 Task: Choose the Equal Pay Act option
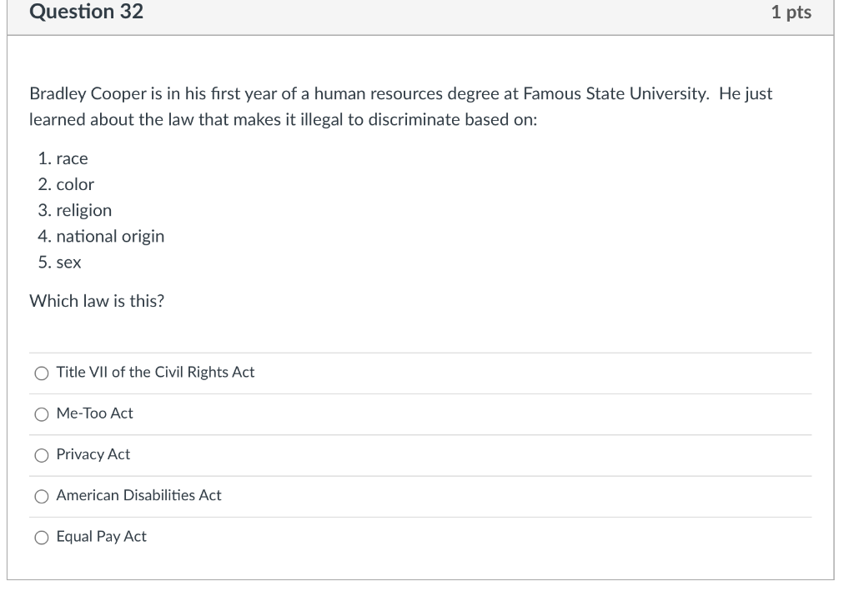[41, 537]
